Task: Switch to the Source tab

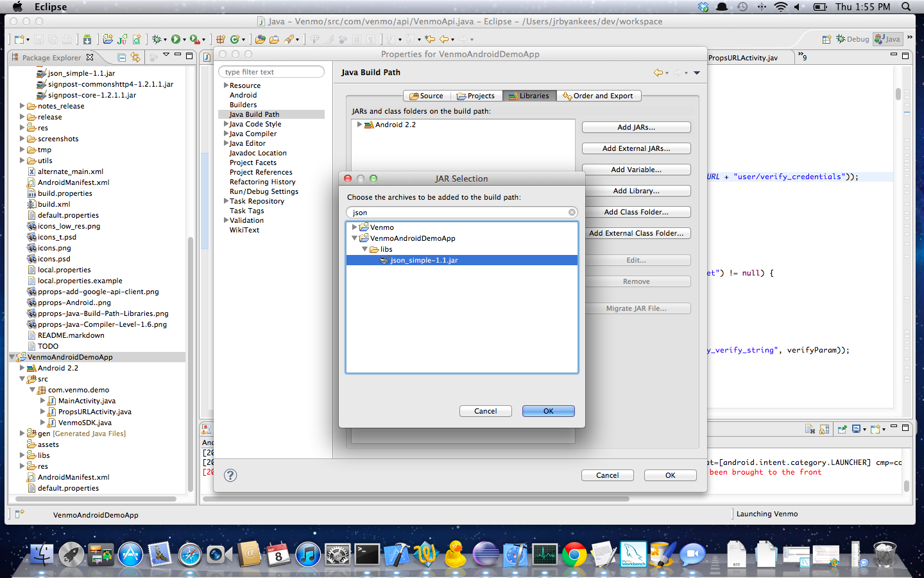Action: 426,96
